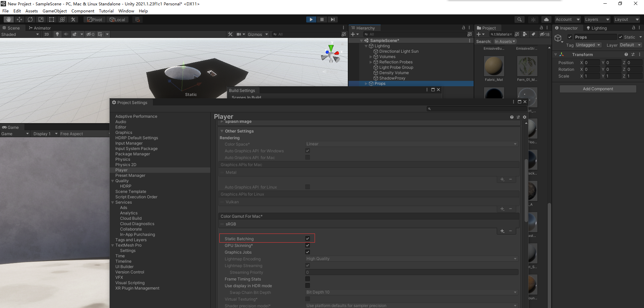Open Unity cloud services
The height and width of the screenshot is (308, 644).
pyautogui.click(x=546, y=19)
